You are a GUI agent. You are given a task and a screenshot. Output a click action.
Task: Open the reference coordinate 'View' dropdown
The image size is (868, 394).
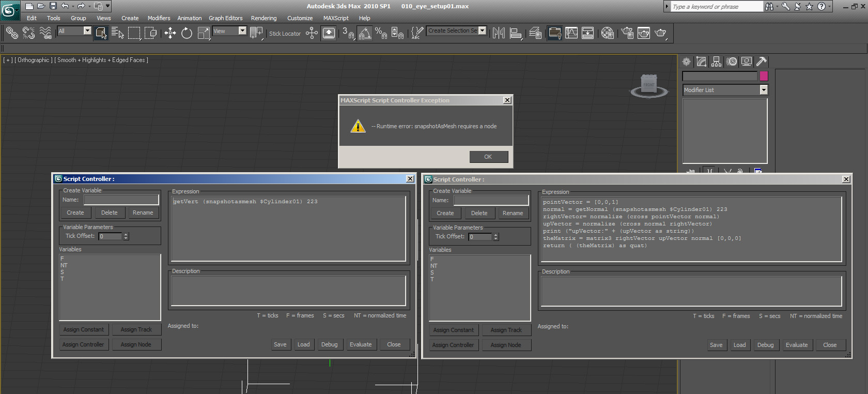[242, 31]
